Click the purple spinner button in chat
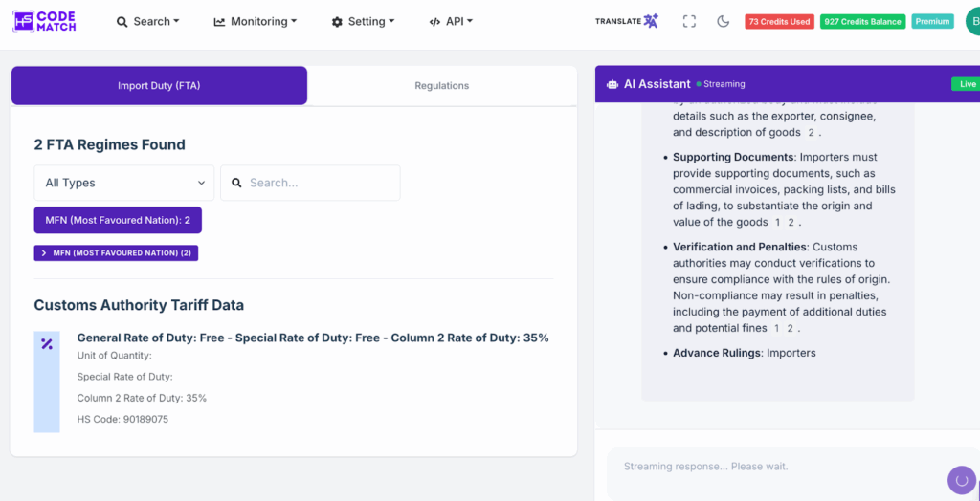This screenshot has height=501, width=980. 961,480
